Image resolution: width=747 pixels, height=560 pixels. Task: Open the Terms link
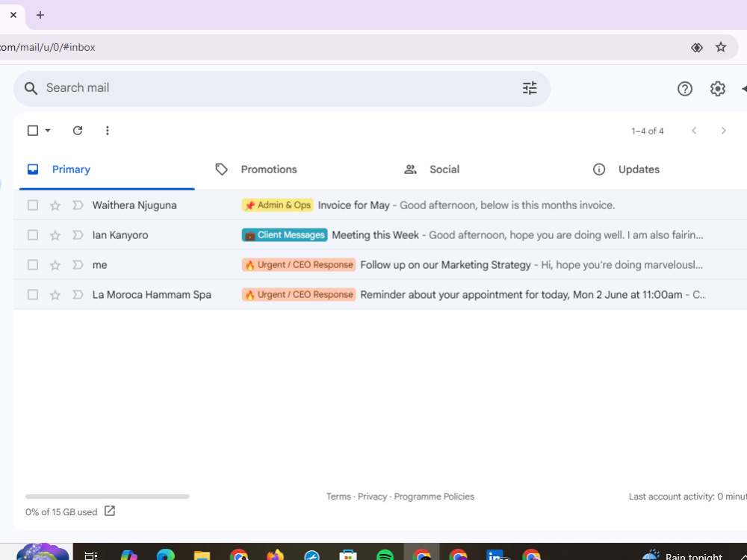[x=338, y=497]
